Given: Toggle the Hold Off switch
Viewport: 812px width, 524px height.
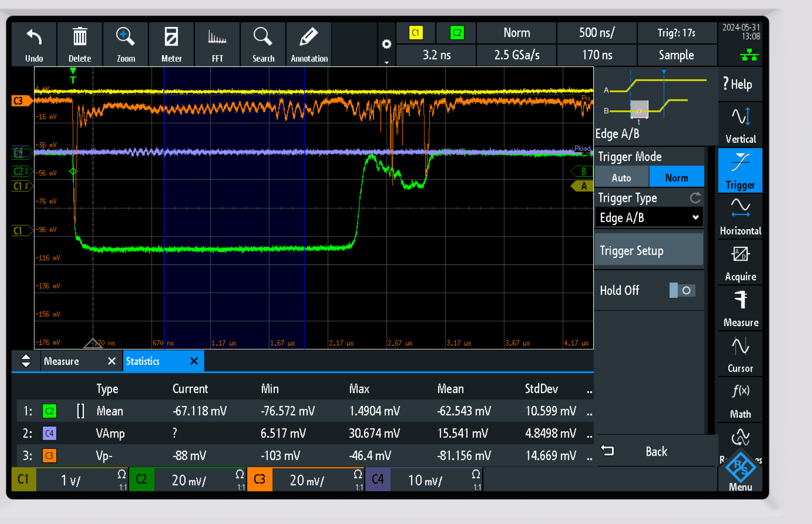Looking at the screenshot, I should coord(682,291).
